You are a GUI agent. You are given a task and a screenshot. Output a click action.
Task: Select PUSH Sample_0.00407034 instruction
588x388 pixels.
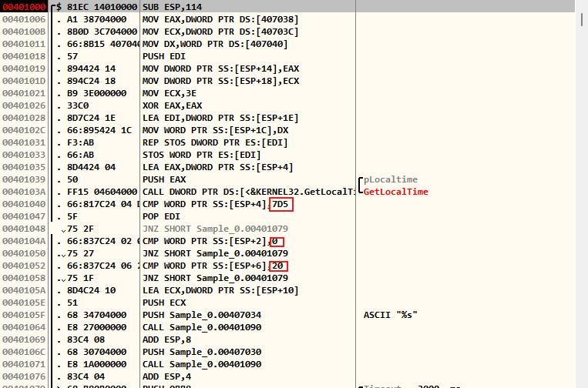coord(202,316)
